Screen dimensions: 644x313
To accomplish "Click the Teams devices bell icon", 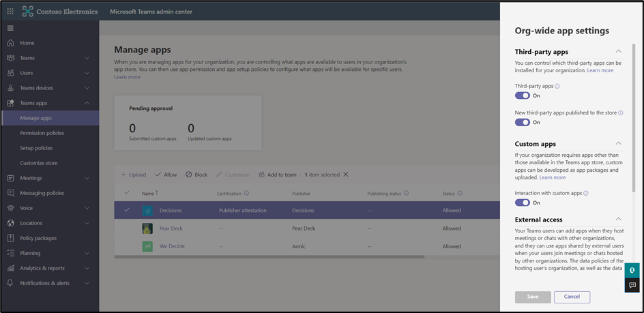I will point(11,88).
